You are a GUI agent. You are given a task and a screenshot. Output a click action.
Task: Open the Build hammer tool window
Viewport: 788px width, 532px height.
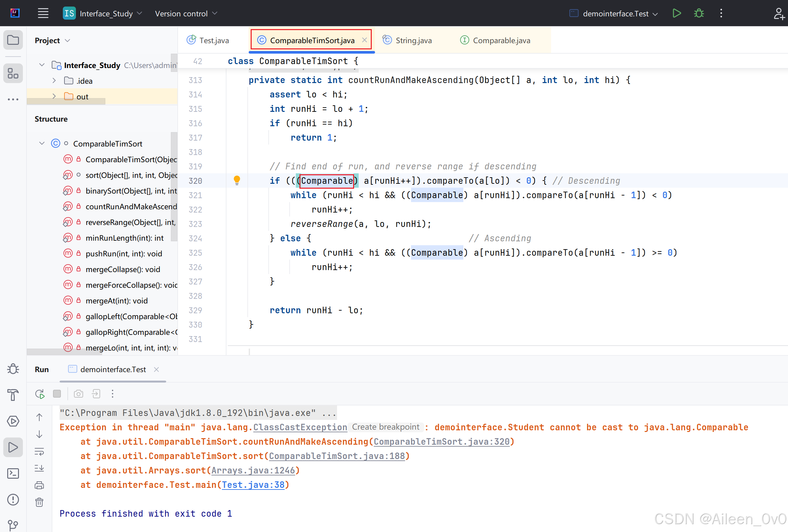coord(13,395)
